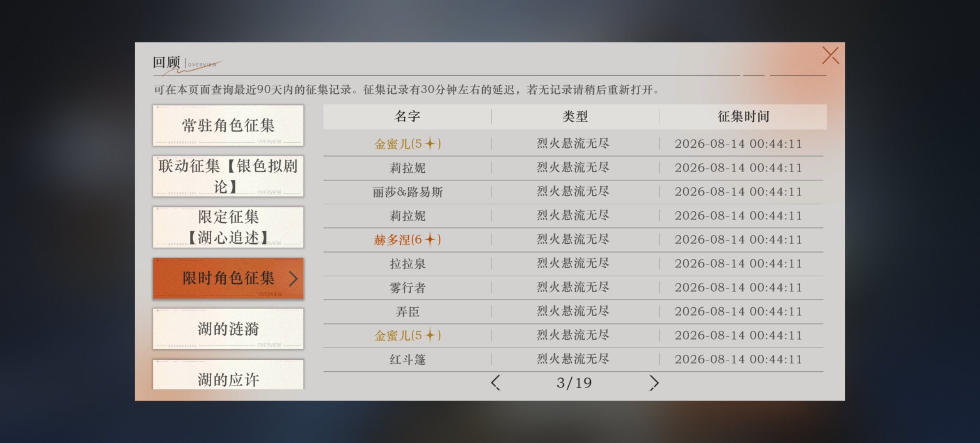Click the chevron on 限时角色征集
This screenshot has width=980, height=443.
[293, 279]
